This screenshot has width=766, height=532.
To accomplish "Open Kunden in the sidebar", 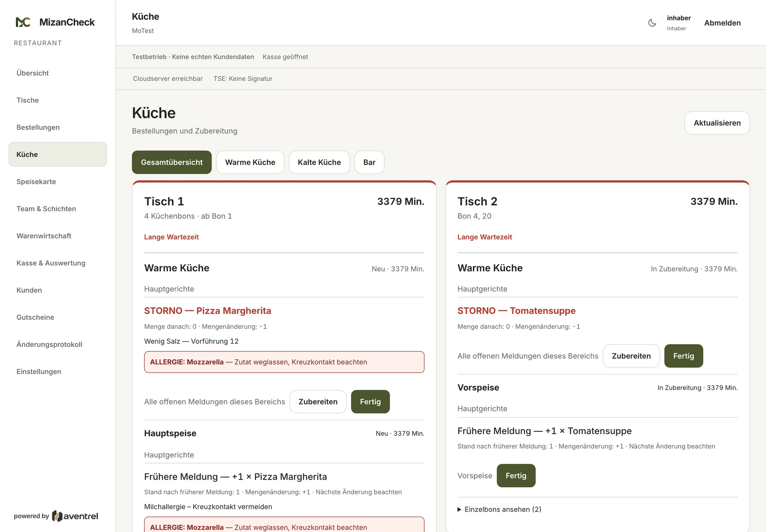I will click(57, 290).
